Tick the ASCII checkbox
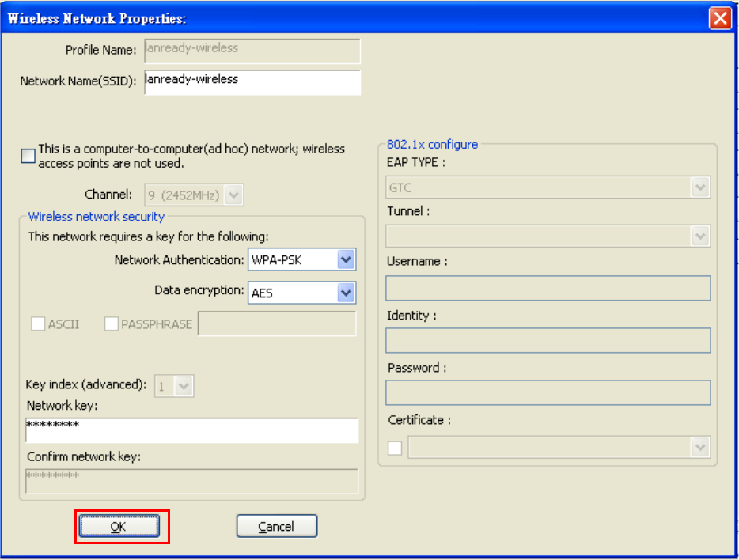This screenshot has height=560, width=739. pyautogui.click(x=38, y=324)
